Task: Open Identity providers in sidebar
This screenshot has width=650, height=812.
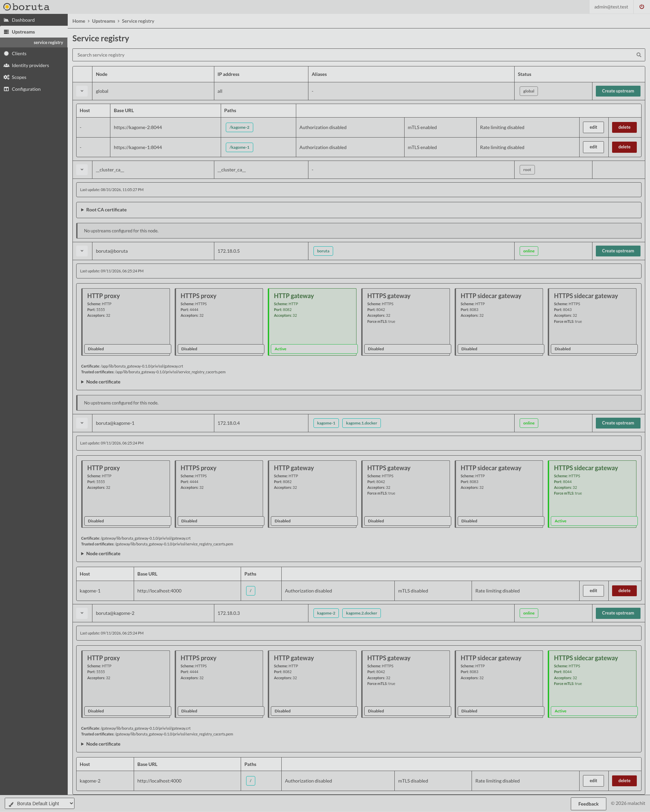Action: coord(34,65)
